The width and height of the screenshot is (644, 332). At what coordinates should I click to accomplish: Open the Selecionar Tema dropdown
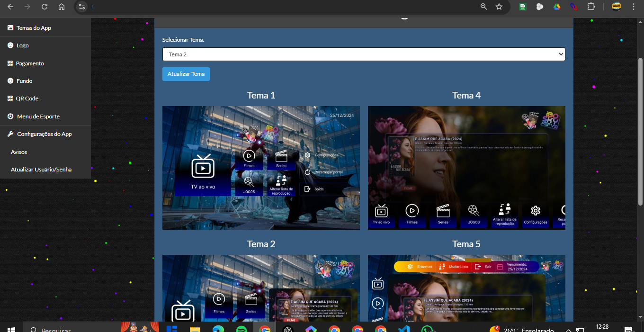pos(363,54)
